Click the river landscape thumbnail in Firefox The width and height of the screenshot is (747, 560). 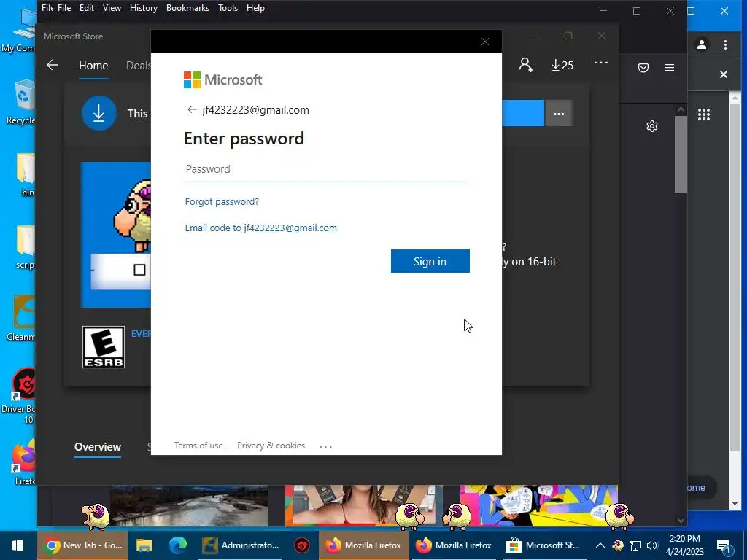pos(189,505)
